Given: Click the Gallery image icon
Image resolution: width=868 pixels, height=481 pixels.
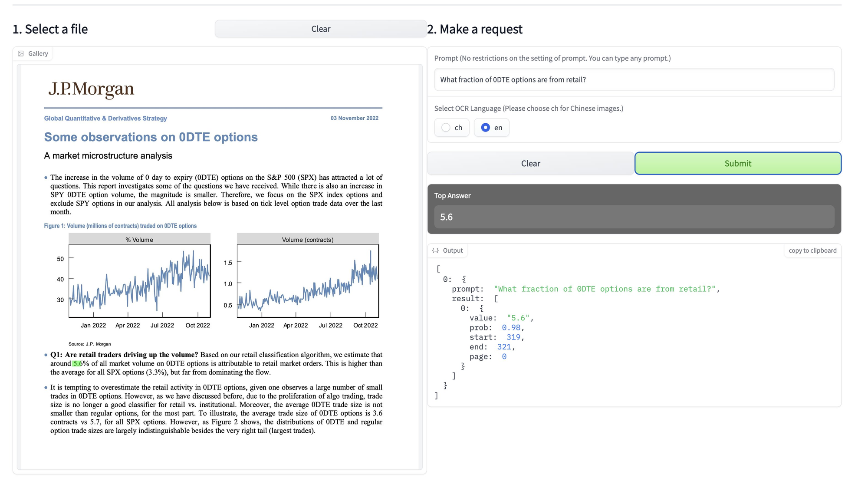Looking at the screenshot, I should [21, 53].
